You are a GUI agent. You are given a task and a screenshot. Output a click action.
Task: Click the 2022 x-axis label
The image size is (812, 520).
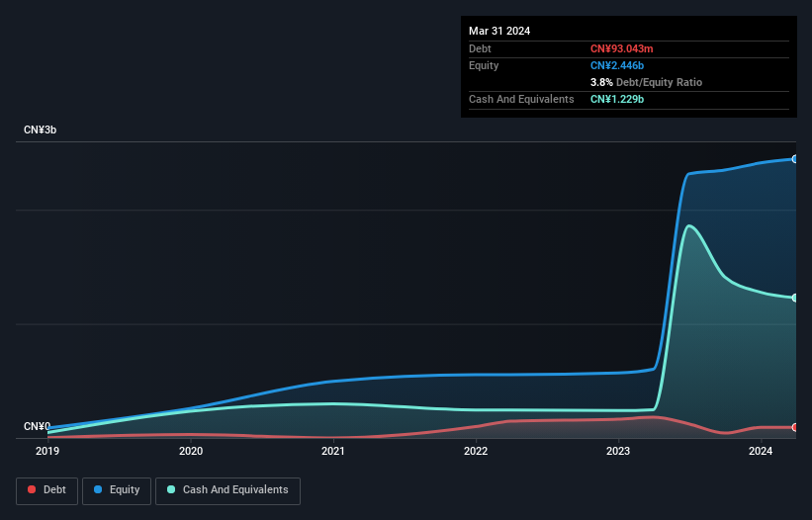click(476, 451)
